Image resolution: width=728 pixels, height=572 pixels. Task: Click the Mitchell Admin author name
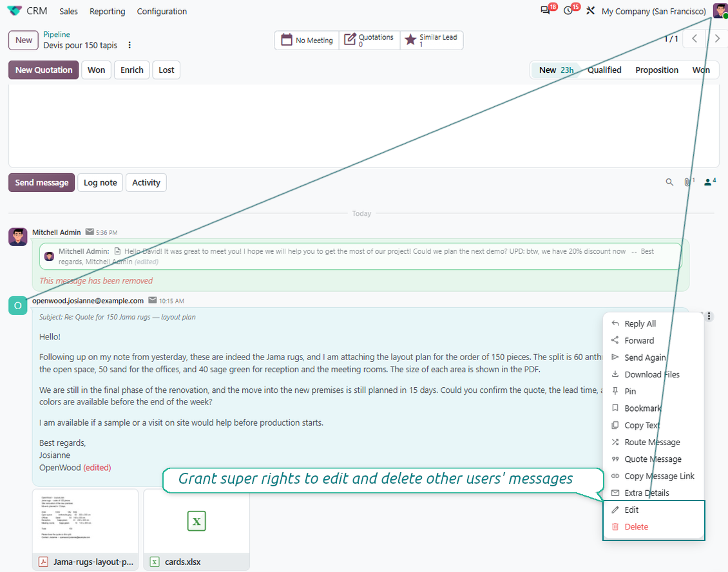point(57,232)
